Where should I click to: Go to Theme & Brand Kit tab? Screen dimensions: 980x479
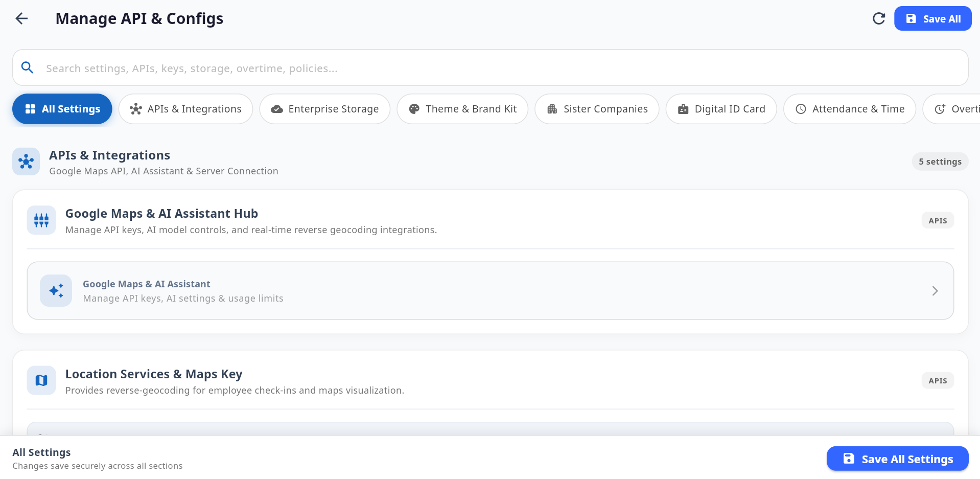[x=462, y=109]
